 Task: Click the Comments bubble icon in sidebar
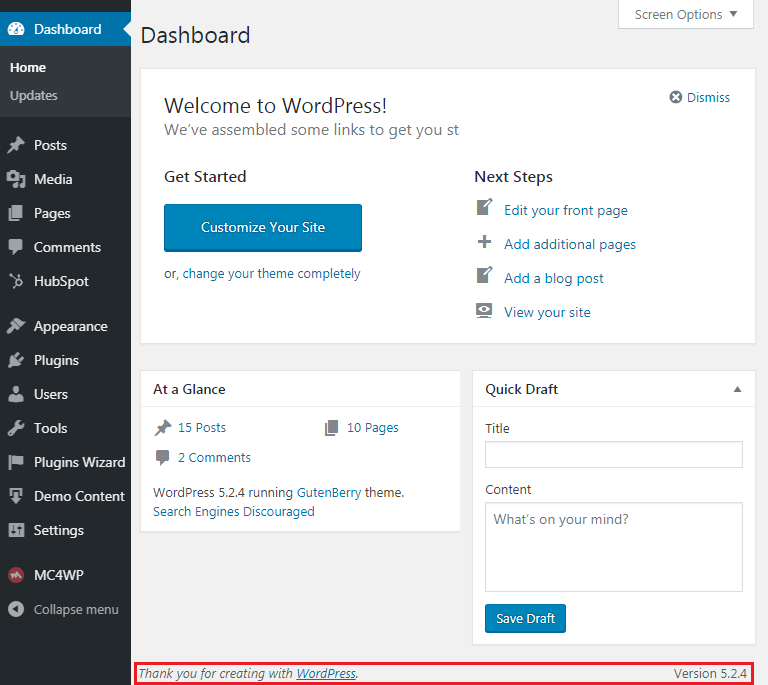click(16, 247)
